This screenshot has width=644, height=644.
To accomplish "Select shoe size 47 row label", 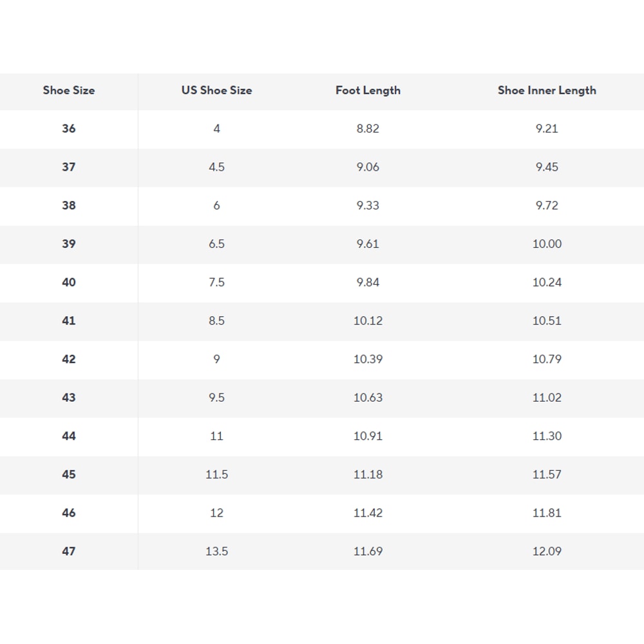I will tap(69, 551).
